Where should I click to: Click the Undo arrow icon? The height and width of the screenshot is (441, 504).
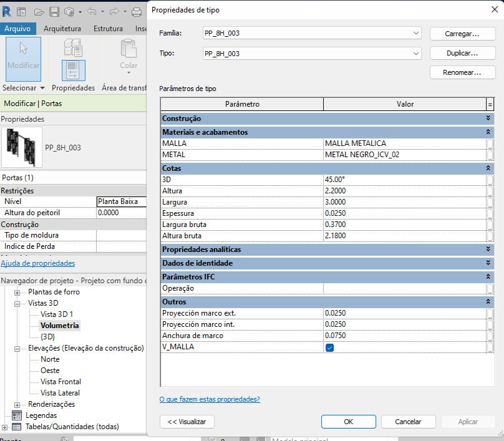click(x=92, y=12)
